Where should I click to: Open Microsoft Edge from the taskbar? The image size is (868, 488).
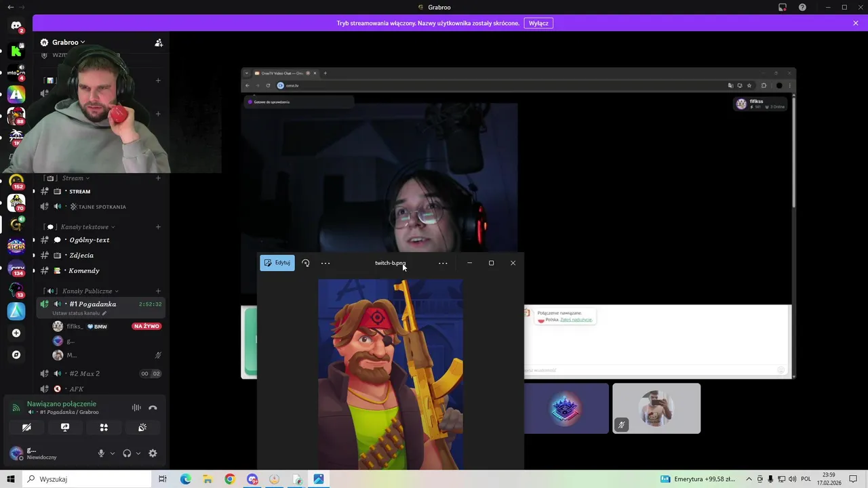(x=185, y=479)
